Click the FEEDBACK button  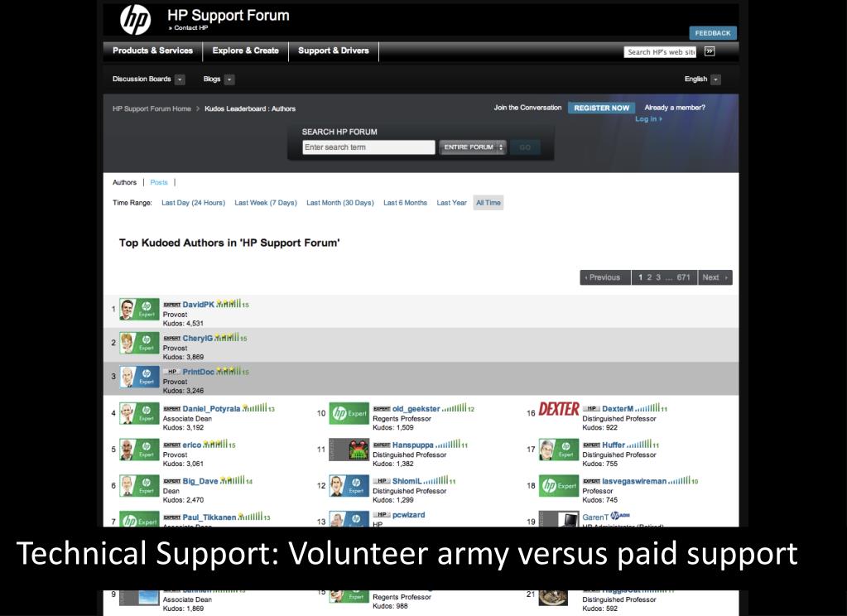713,33
